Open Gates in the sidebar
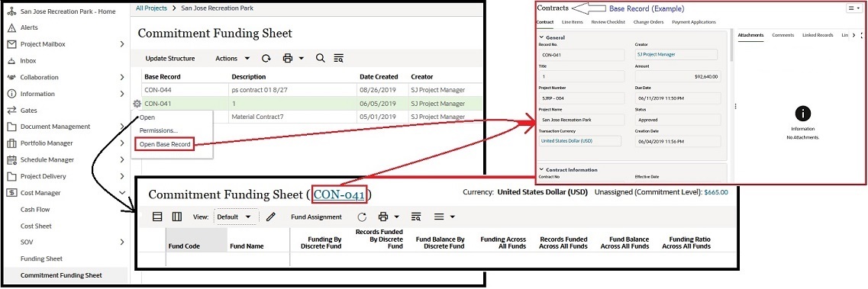Image resolution: width=868 pixels, height=289 pixels. [x=29, y=111]
